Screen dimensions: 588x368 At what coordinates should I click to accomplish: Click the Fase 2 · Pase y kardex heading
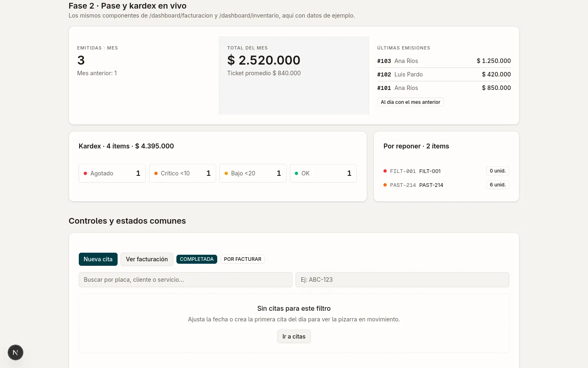tap(128, 6)
